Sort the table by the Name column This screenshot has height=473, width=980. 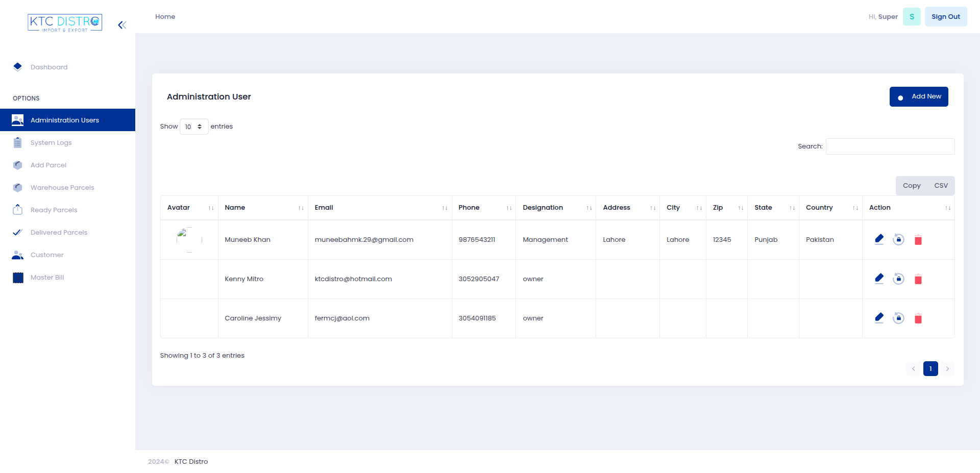click(x=235, y=207)
